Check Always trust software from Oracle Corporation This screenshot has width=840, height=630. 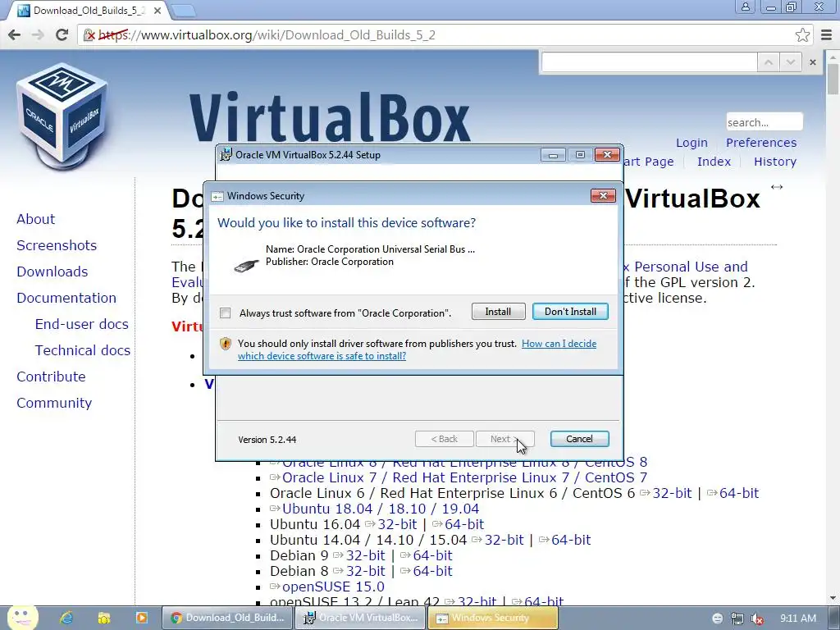pos(225,313)
